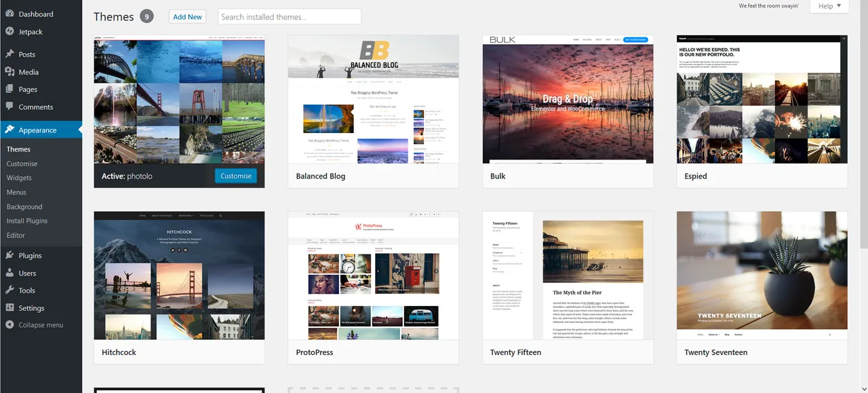Click the Jetpack logo icon
868x393 pixels.
(x=9, y=31)
